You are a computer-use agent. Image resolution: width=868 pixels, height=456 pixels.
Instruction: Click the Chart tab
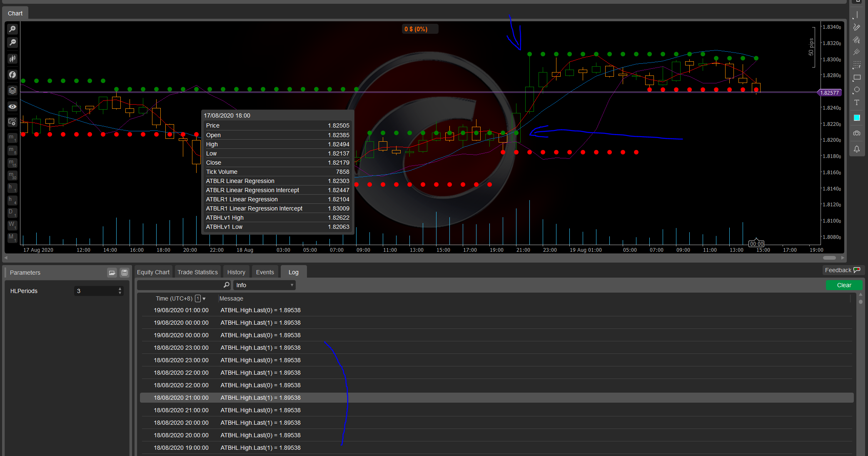click(15, 13)
